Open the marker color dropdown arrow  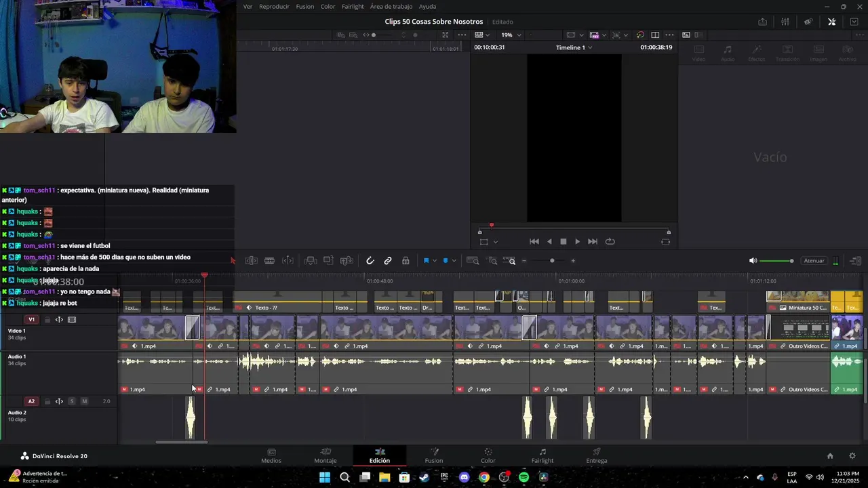454,261
